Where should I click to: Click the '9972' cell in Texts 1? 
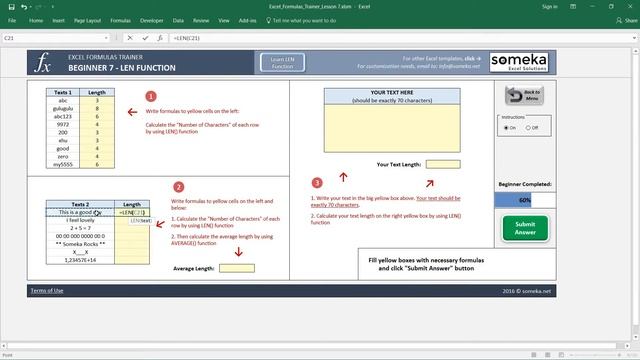pos(63,124)
